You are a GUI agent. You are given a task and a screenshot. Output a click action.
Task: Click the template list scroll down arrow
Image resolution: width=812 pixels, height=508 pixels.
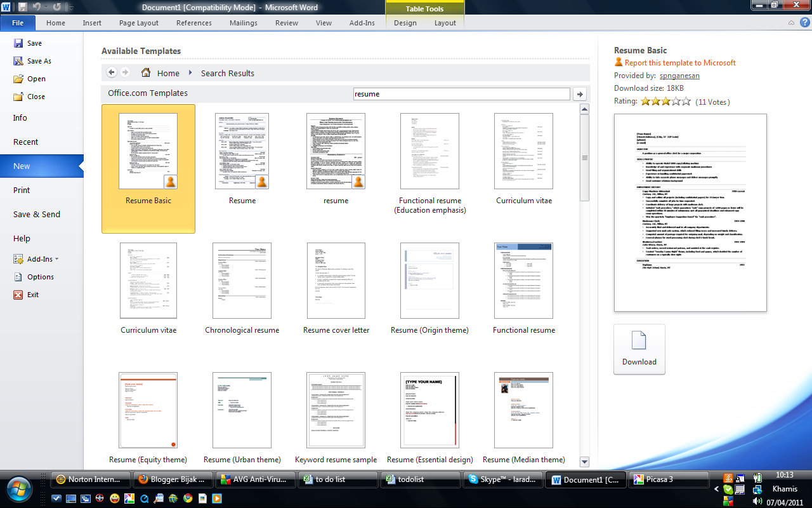(584, 462)
